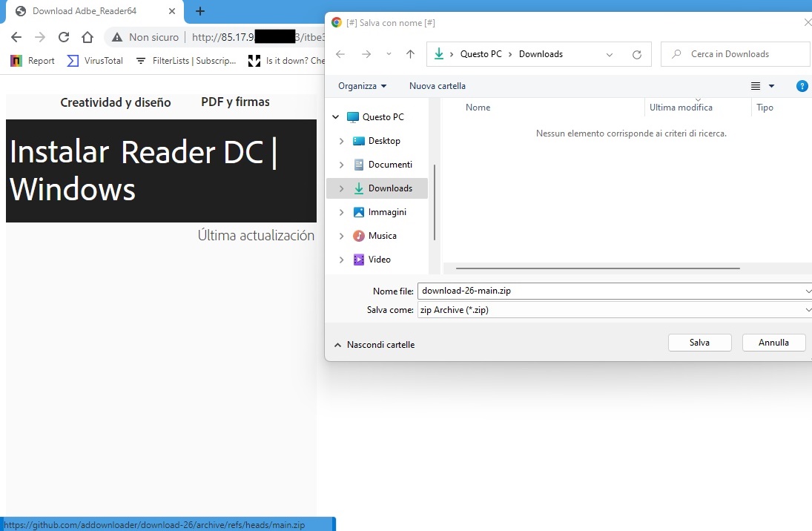Image resolution: width=812 pixels, height=531 pixels.
Task: Expand the Documenti tree node
Action: (x=341, y=165)
